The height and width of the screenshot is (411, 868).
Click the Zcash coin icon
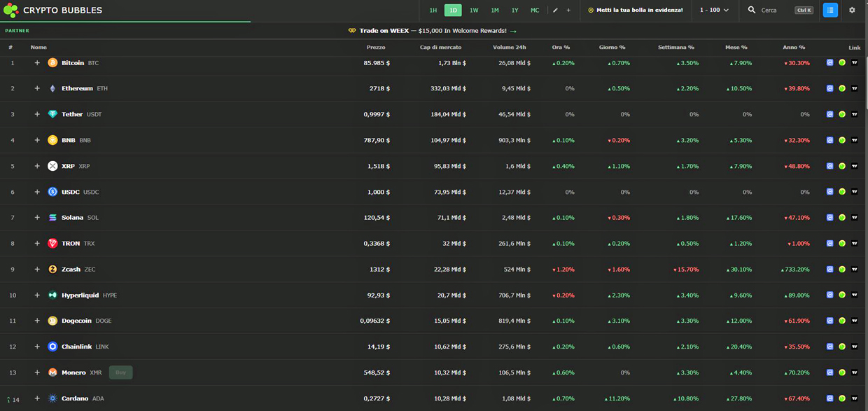pyautogui.click(x=52, y=269)
